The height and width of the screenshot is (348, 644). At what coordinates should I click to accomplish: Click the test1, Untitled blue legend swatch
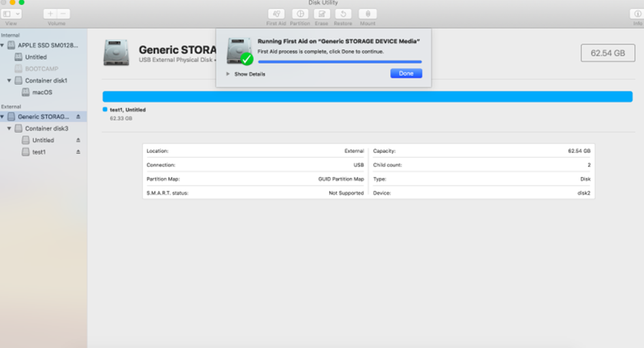[x=105, y=109]
